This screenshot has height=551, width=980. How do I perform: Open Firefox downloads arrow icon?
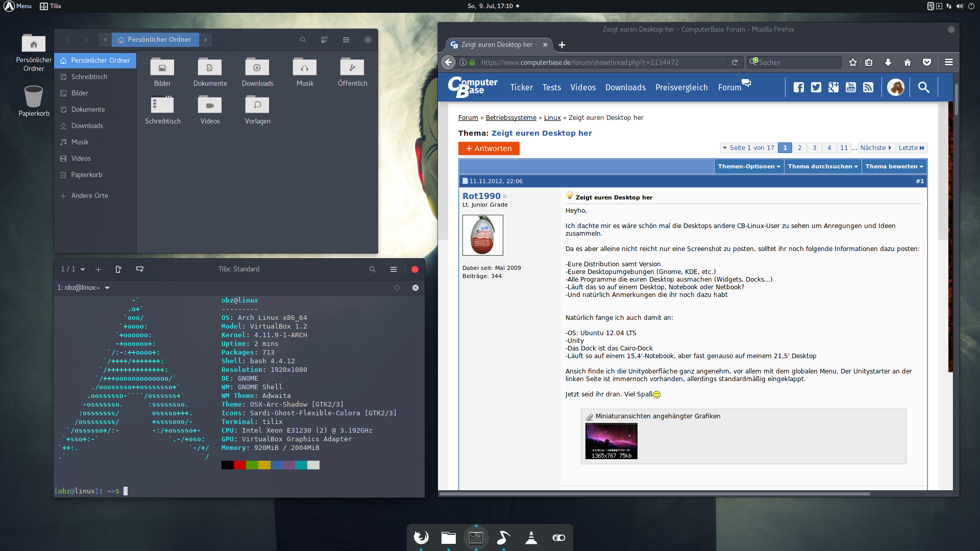[x=888, y=62]
